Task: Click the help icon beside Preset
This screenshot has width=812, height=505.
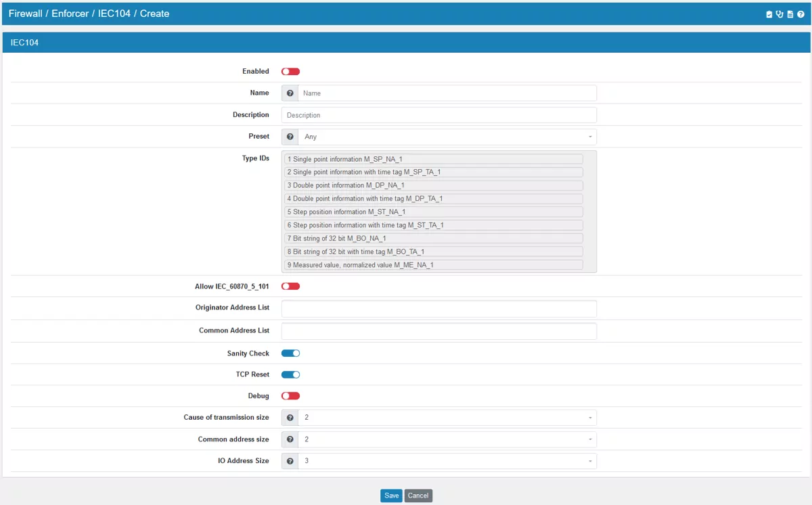Action: [x=290, y=137]
